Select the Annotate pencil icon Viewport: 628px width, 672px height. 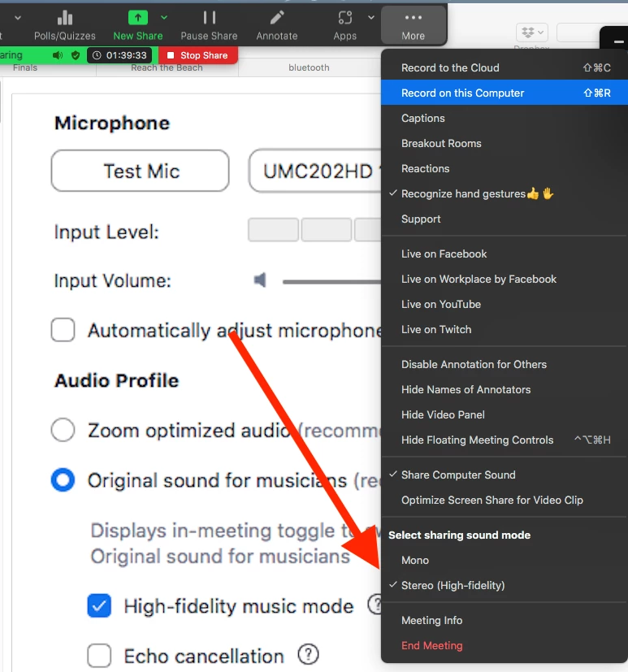(277, 18)
